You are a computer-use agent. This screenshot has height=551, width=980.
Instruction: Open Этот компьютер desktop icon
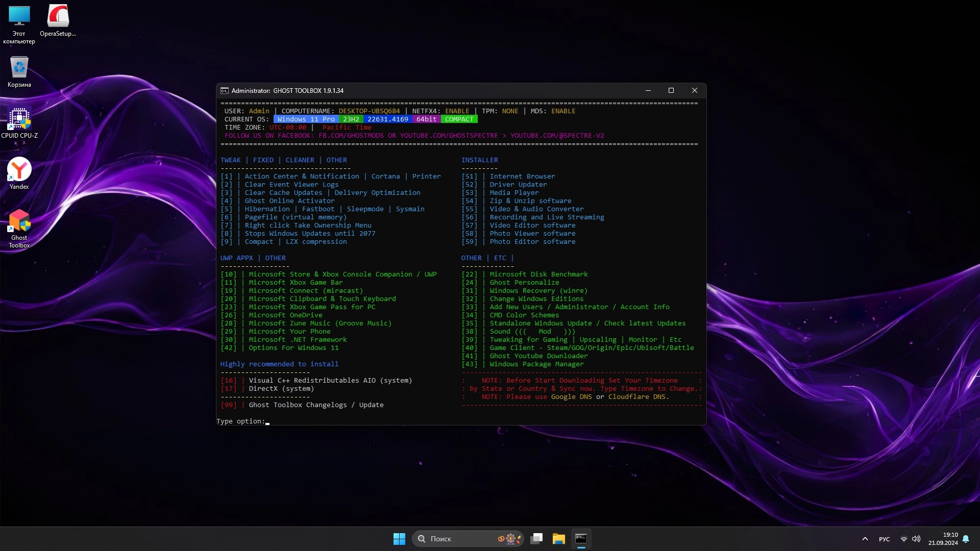19,17
